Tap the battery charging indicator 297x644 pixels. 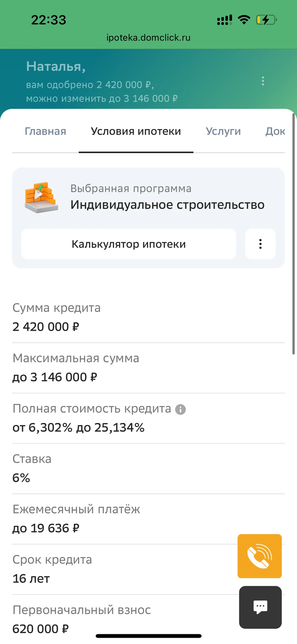pyautogui.click(x=266, y=20)
